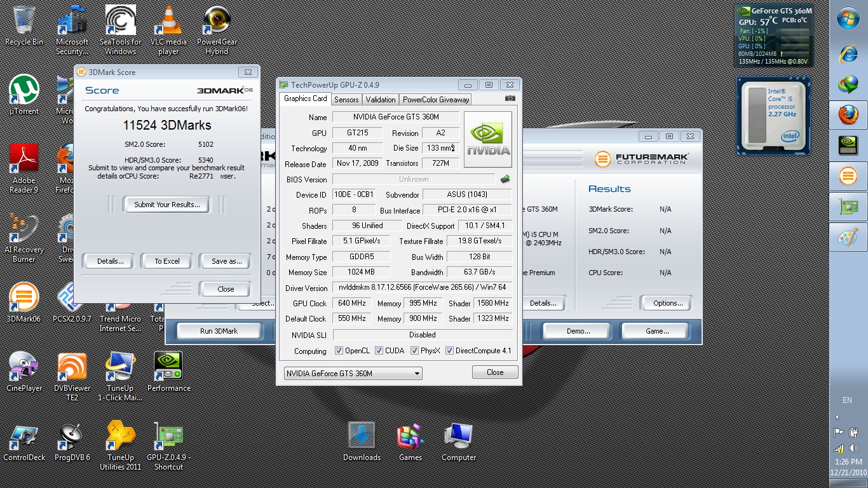
Task: Open the Paint taskbar icon
Action: 848,238
